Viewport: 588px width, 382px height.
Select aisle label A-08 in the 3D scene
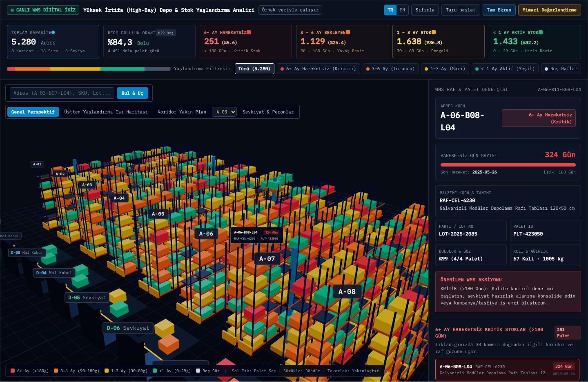point(347,291)
